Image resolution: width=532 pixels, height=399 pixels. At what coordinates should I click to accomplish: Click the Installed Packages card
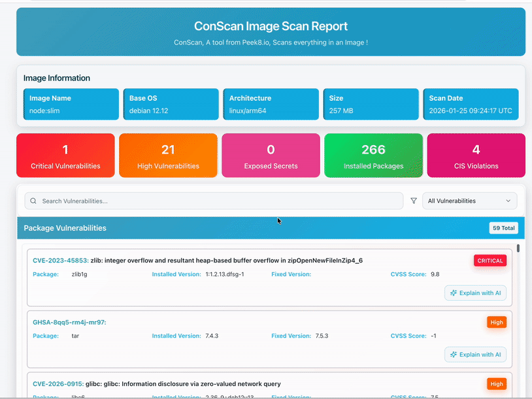[374, 155]
